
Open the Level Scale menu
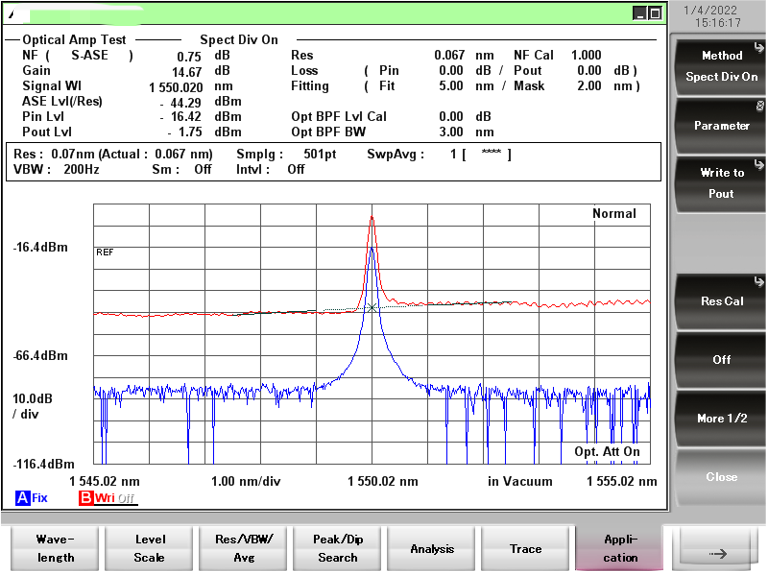click(150, 548)
